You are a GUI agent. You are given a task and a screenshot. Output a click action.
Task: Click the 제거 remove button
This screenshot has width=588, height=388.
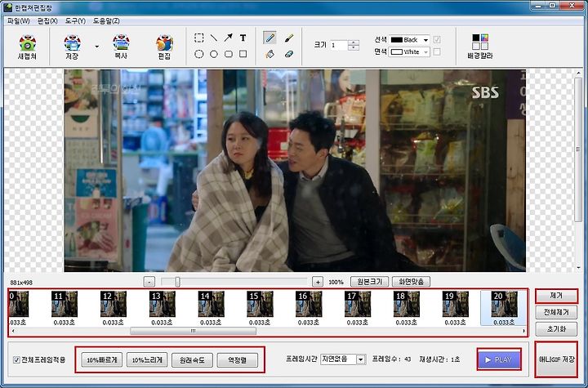[556, 296]
